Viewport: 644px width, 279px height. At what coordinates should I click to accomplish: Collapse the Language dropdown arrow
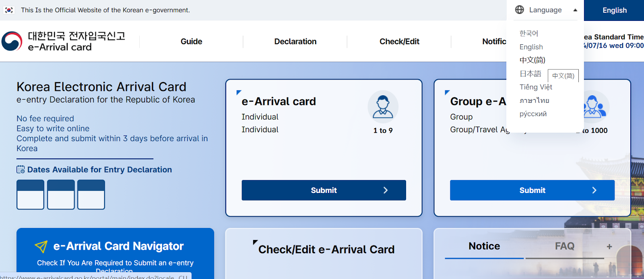click(575, 10)
